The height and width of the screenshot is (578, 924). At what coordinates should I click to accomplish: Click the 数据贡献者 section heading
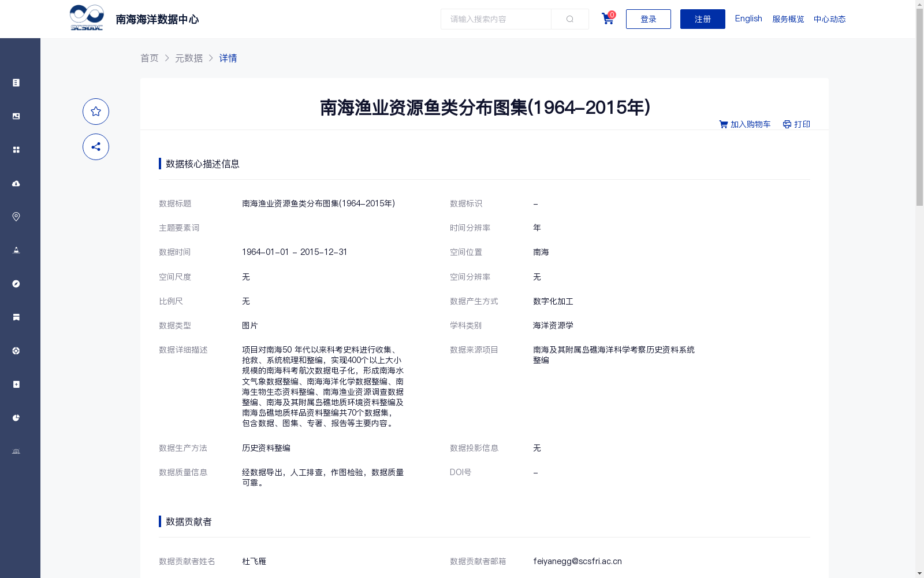[x=189, y=522]
